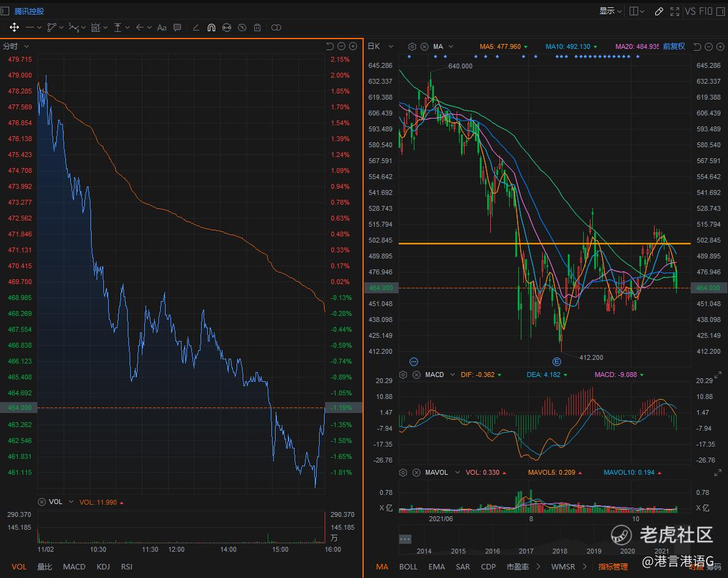Hide all drawings with the eye icon
Image resolution: width=728 pixels, height=578 pixels.
click(242, 27)
